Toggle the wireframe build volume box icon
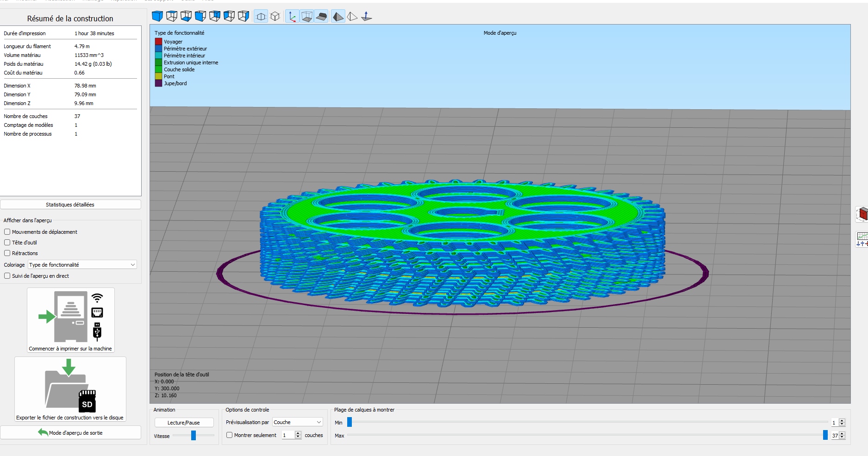Image resolution: width=868 pixels, height=456 pixels. [306, 17]
